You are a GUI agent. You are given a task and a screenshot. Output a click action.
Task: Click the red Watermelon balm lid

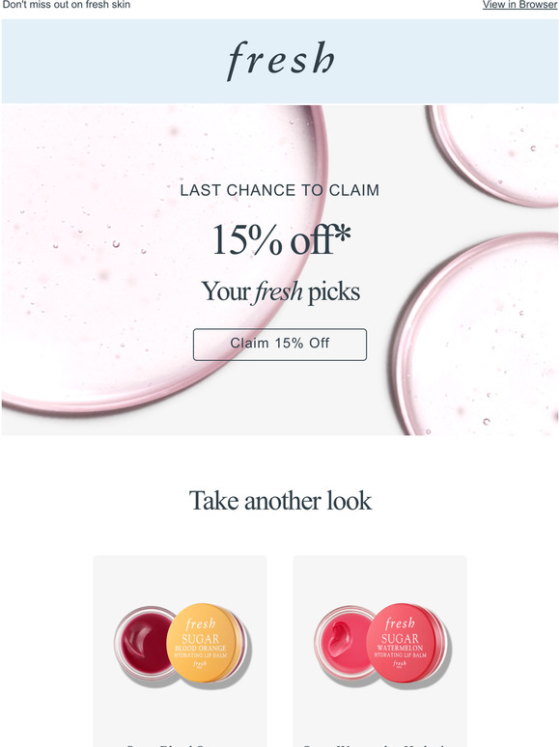[x=406, y=643]
